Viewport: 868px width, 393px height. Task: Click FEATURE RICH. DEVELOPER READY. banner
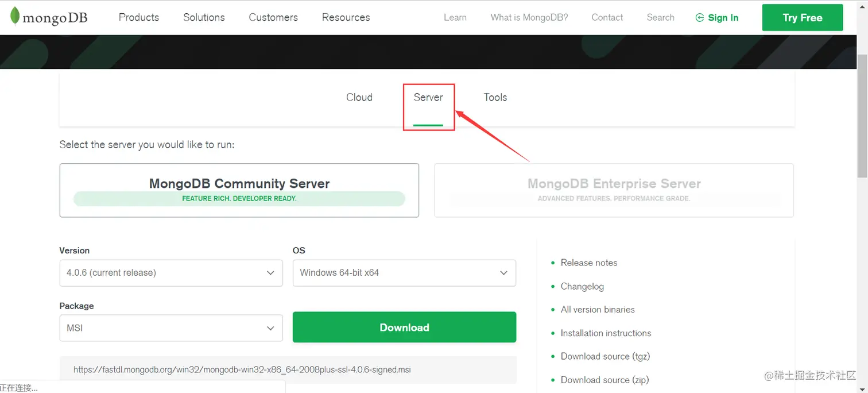pos(239,199)
